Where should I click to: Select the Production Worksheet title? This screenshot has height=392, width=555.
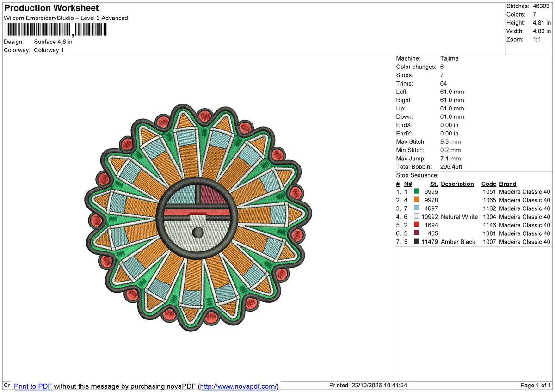[x=51, y=8]
